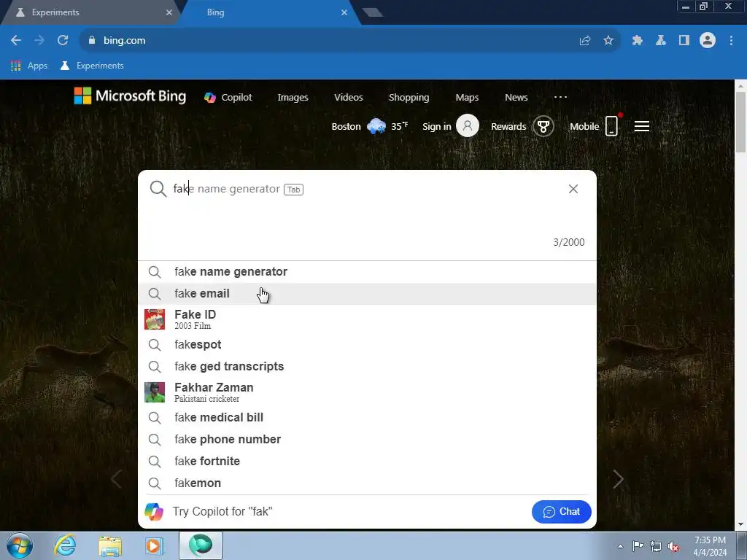Select suggestion 'fake name generator'
The width and height of the screenshot is (747, 560).
point(367,272)
